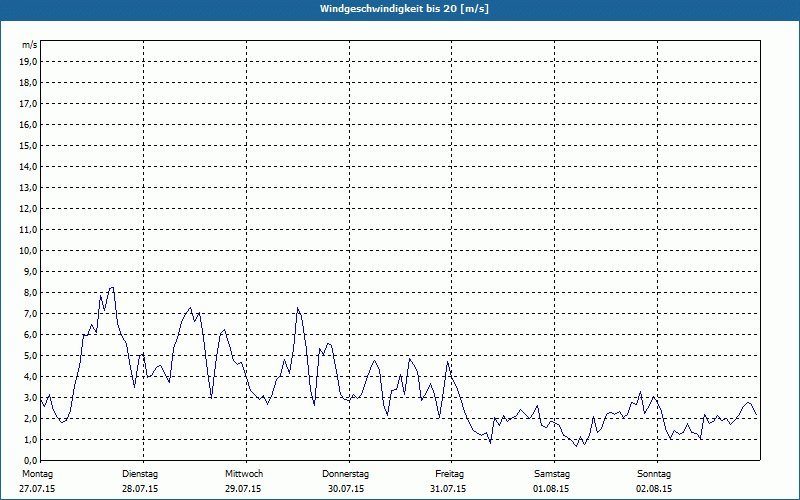
Task: Select the 'Freitag' day label
Action: tap(449, 474)
